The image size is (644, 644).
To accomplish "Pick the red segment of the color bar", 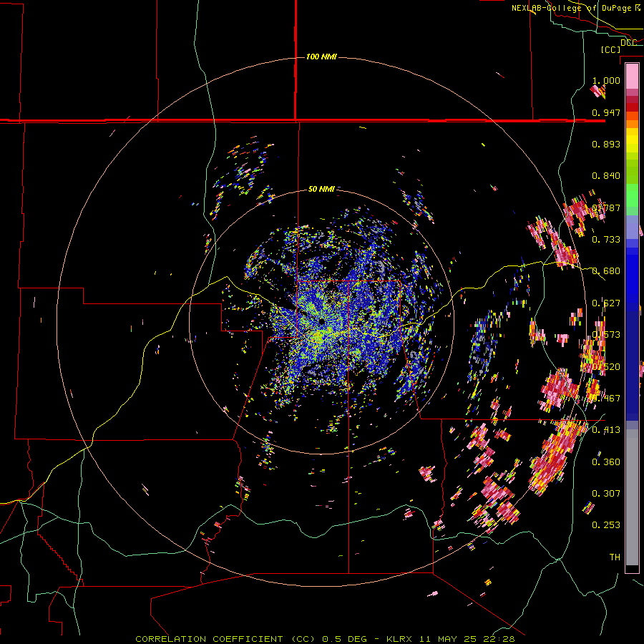I will 632,107.
